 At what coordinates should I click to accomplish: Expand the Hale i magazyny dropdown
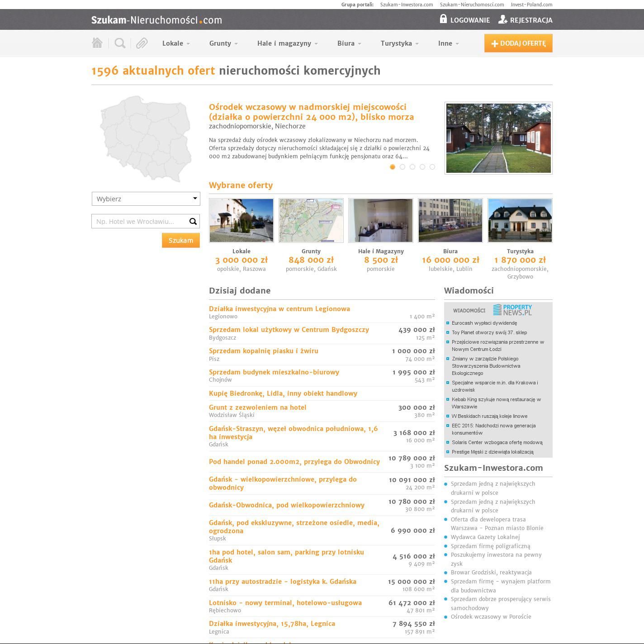point(287,43)
